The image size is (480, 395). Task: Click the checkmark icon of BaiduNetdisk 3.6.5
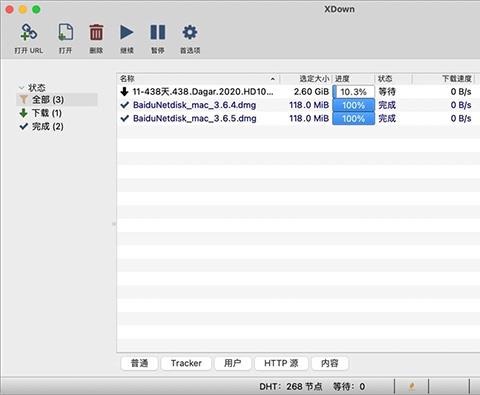point(125,118)
